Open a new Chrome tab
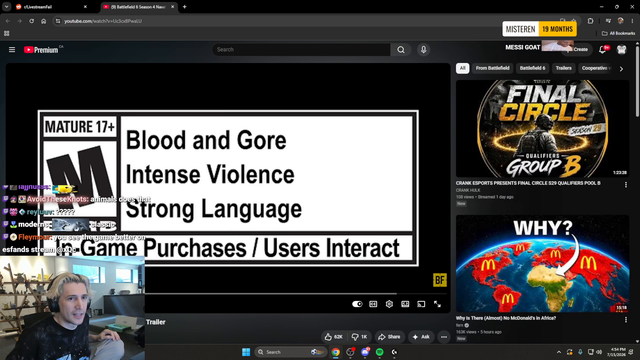The height and width of the screenshot is (360, 640). [x=184, y=7]
